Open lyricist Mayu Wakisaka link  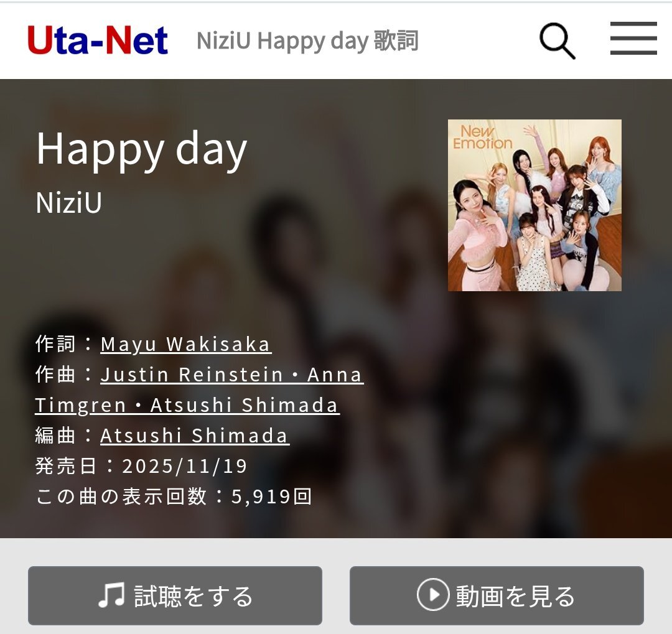pos(185,344)
